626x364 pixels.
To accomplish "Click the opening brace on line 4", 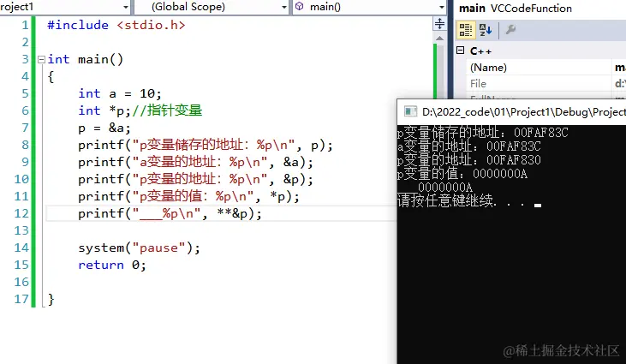I will [x=51, y=76].
